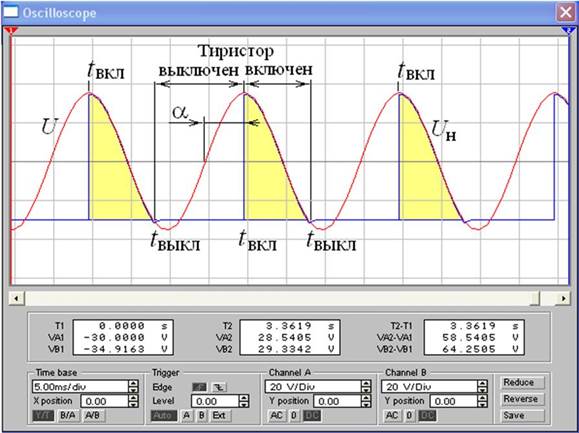Increase Channel B V/Div with up arrow
This screenshot has width=579, height=433.
(482, 384)
